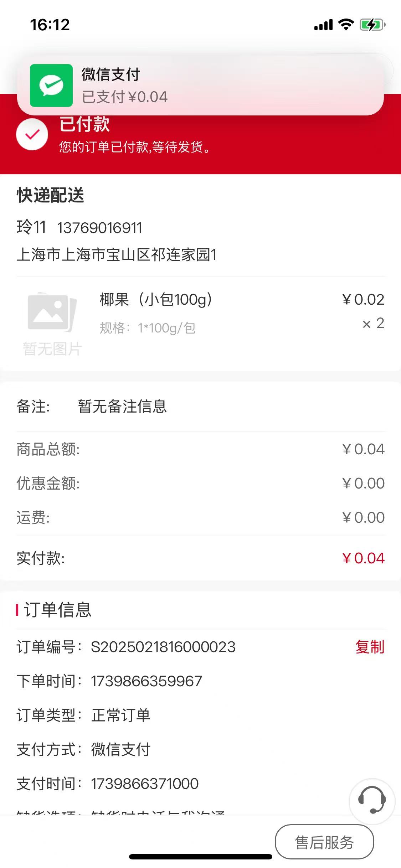401x868 pixels.
Task: Tap the 快递配送 delivery heading
Action: coord(50,195)
